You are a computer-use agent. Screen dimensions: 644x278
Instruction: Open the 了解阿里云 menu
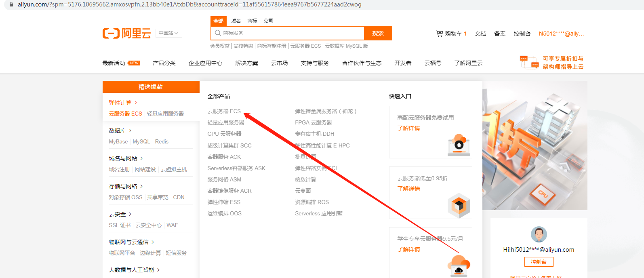468,63
